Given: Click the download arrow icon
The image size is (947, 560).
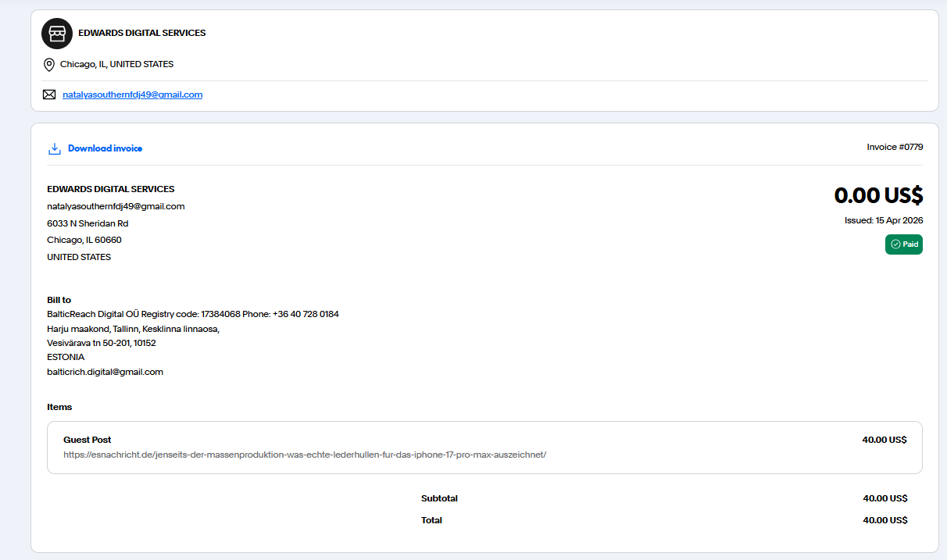Looking at the screenshot, I should pyautogui.click(x=55, y=148).
